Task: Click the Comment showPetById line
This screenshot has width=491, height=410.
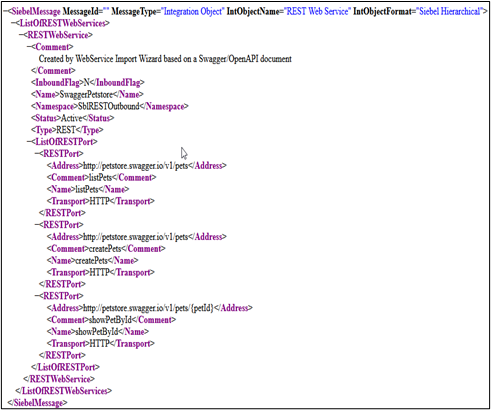Action: [111, 320]
